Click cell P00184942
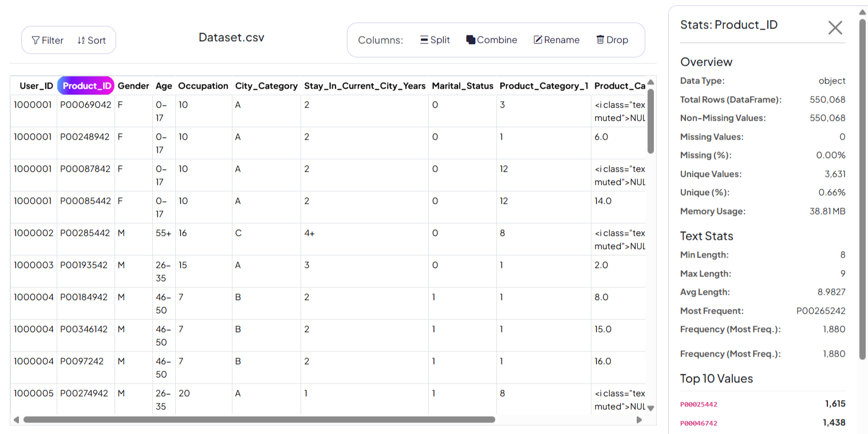This screenshot has height=434, width=868. tap(86, 303)
